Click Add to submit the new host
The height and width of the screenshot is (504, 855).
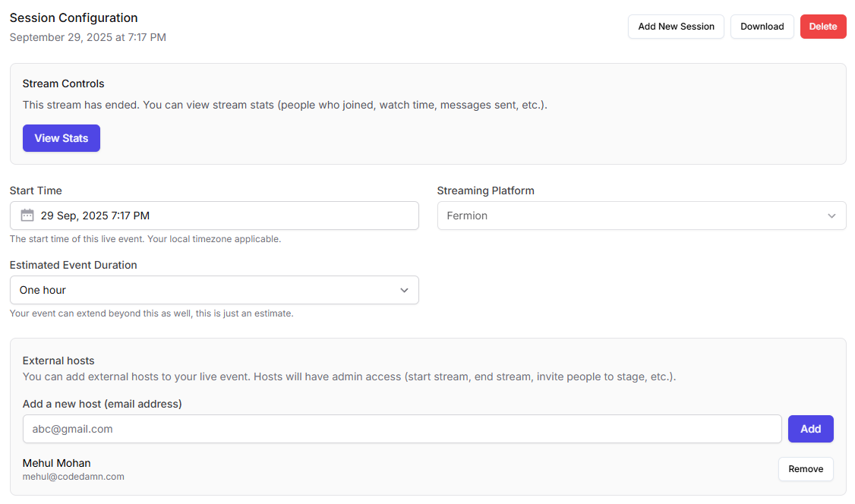click(810, 429)
